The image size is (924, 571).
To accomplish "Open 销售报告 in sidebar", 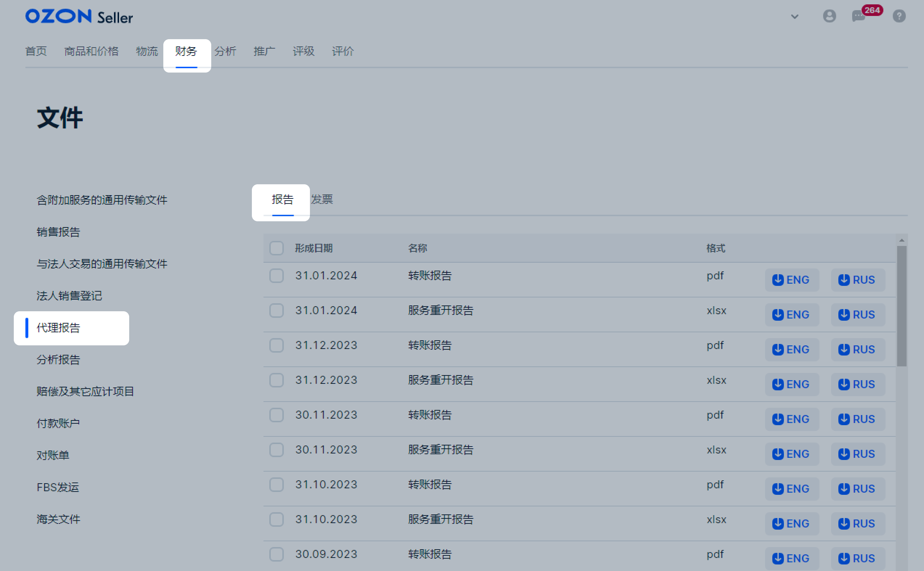I will click(x=58, y=232).
